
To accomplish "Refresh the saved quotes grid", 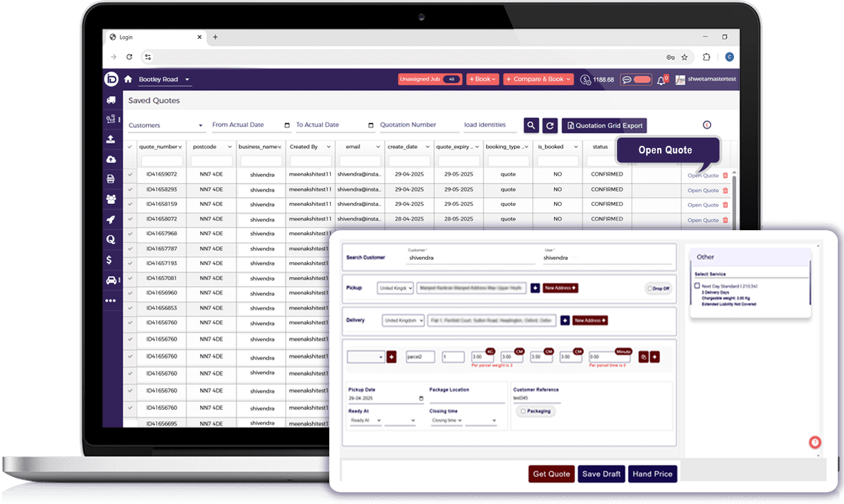I will (550, 125).
